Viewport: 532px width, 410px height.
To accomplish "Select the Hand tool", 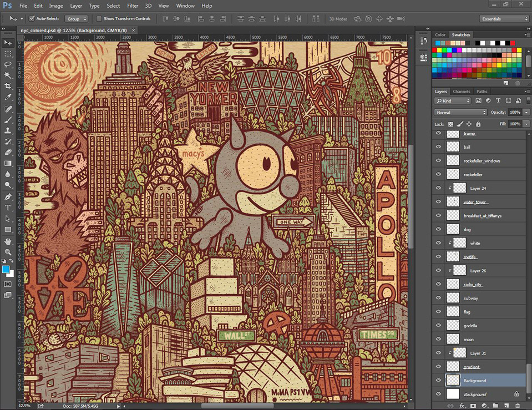I will point(7,241).
